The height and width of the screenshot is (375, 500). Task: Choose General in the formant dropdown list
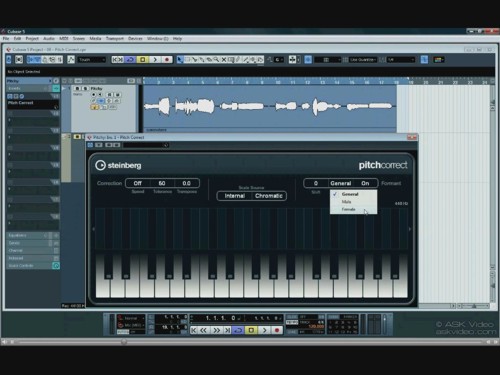tap(354, 194)
